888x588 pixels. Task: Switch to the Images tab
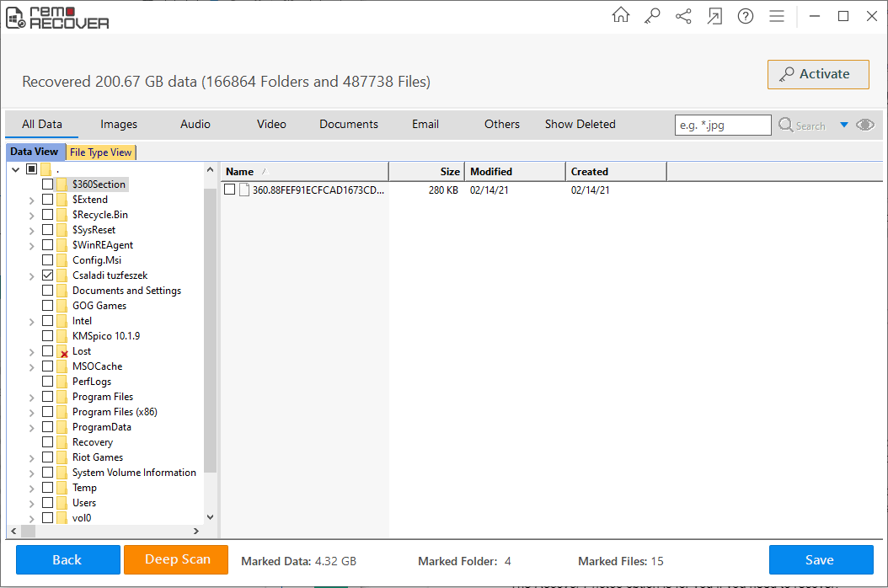click(x=118, y=124)
